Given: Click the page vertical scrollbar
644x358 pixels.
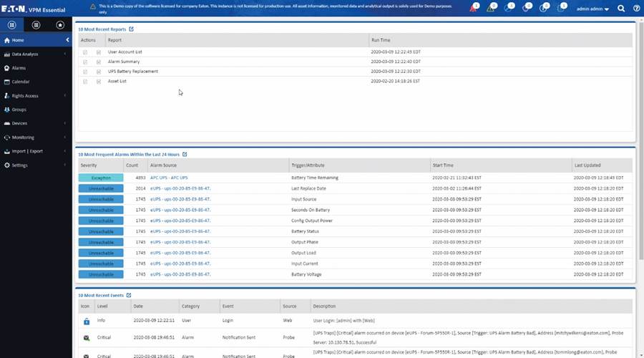Looking at the screenshot, I should point(640,140).
